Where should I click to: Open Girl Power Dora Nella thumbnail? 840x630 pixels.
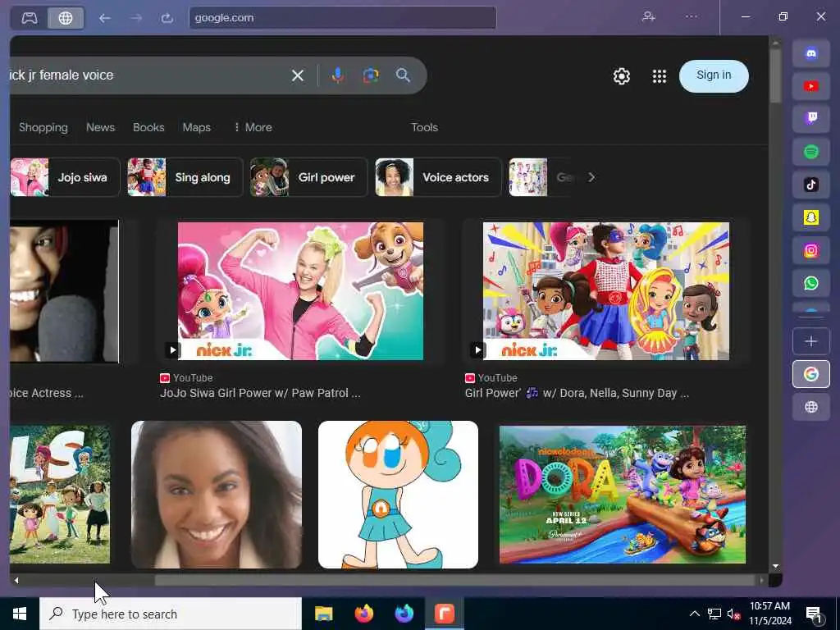tap(606, 291)
